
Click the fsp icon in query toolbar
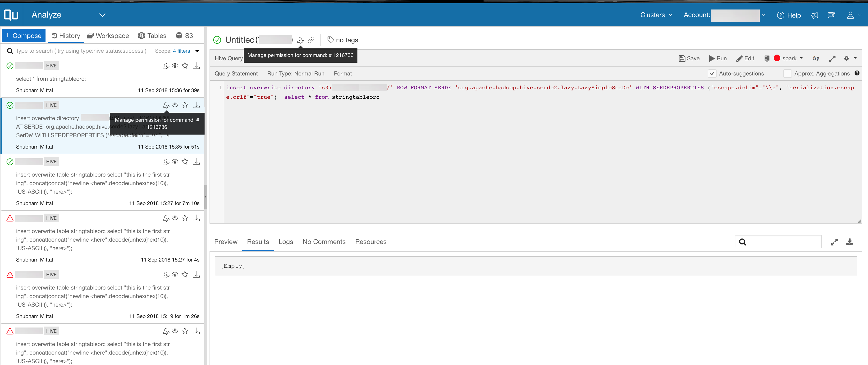pos(816,58)
